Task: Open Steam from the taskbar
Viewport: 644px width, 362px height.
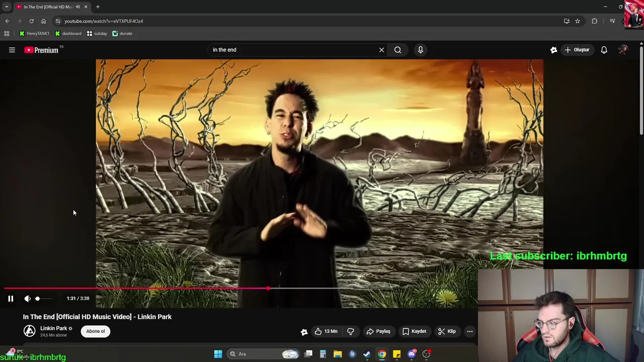Action: click(367, 354)
